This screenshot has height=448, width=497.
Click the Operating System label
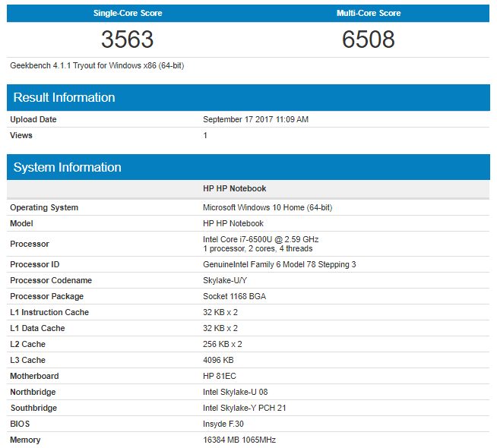[x=44, y=207]
